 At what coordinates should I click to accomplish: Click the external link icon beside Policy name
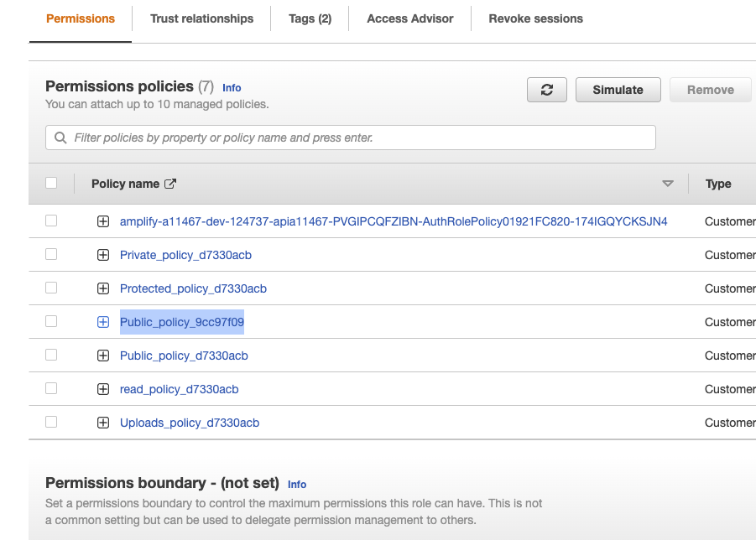pos(170,184)
